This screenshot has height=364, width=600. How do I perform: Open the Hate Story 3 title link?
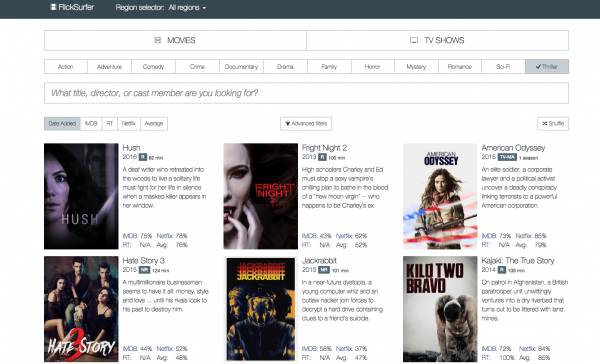(143, 261)
